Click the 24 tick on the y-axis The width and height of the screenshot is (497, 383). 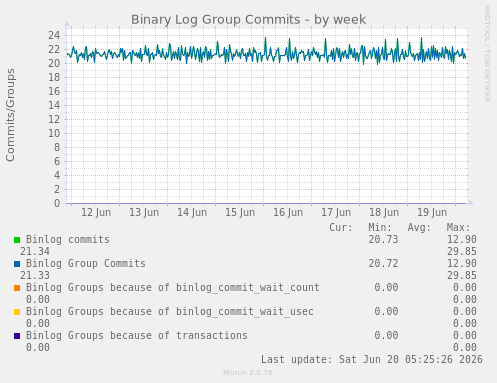[x=54, y=35]
